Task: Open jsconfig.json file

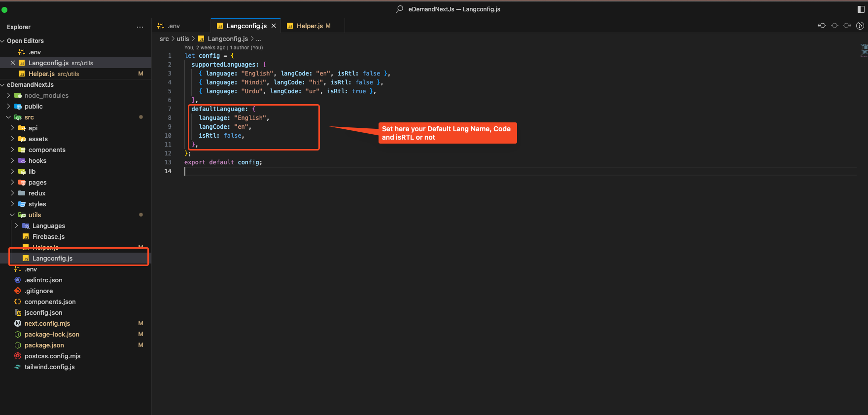Action: 43,313
